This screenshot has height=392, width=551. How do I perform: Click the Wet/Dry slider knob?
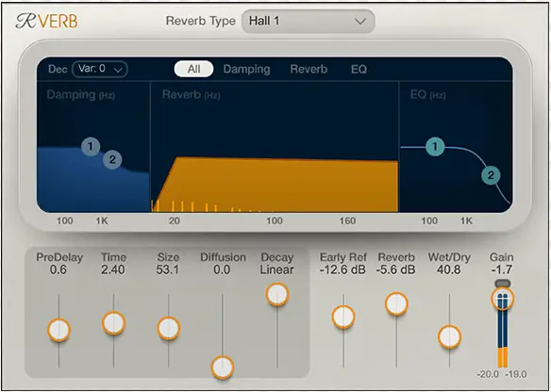(x=449, y=337)
